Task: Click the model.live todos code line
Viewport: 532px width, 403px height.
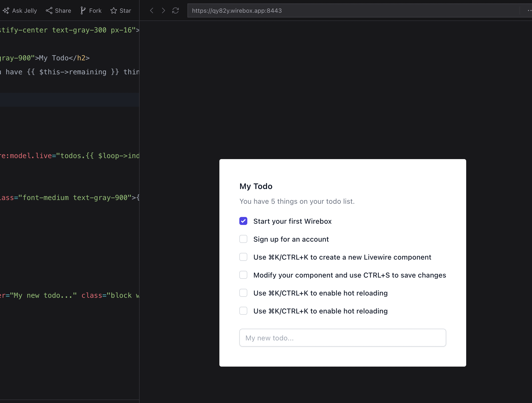Action: (70, 156)
